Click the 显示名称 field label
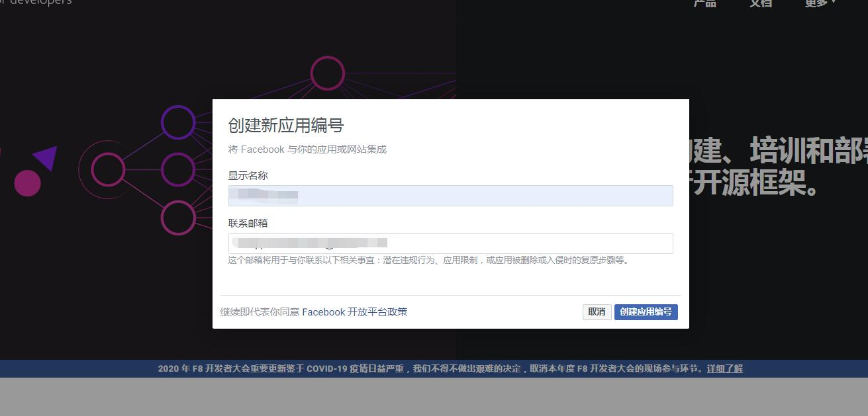The width and height of the screenshot is (868, 416). pyautogui.click(x=248, y=176)
